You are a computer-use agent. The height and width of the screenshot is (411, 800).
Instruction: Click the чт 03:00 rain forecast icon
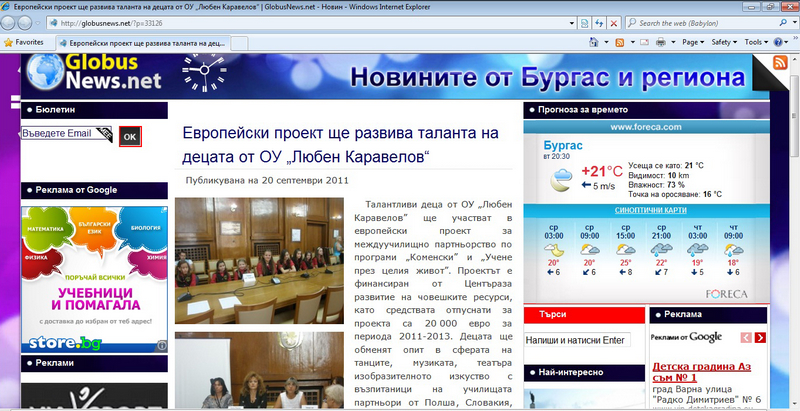point(697,250)
